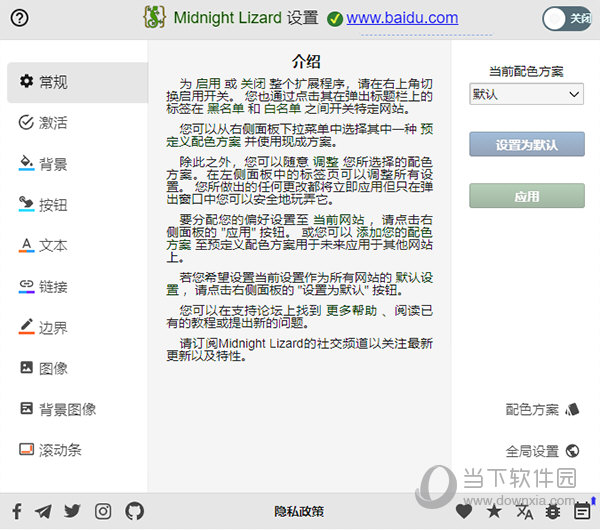Open the Facebook social icon
This screenshot has height=530, width=600.
17,511
